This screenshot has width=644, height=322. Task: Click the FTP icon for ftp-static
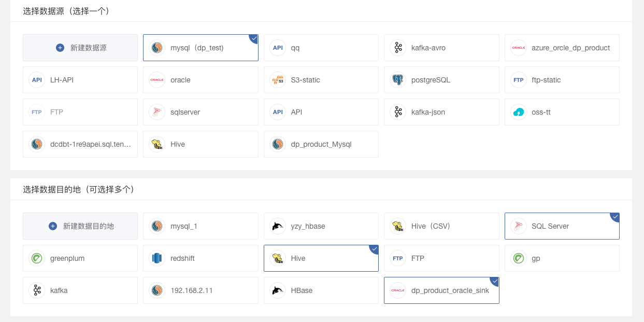(x=519, y=80)
